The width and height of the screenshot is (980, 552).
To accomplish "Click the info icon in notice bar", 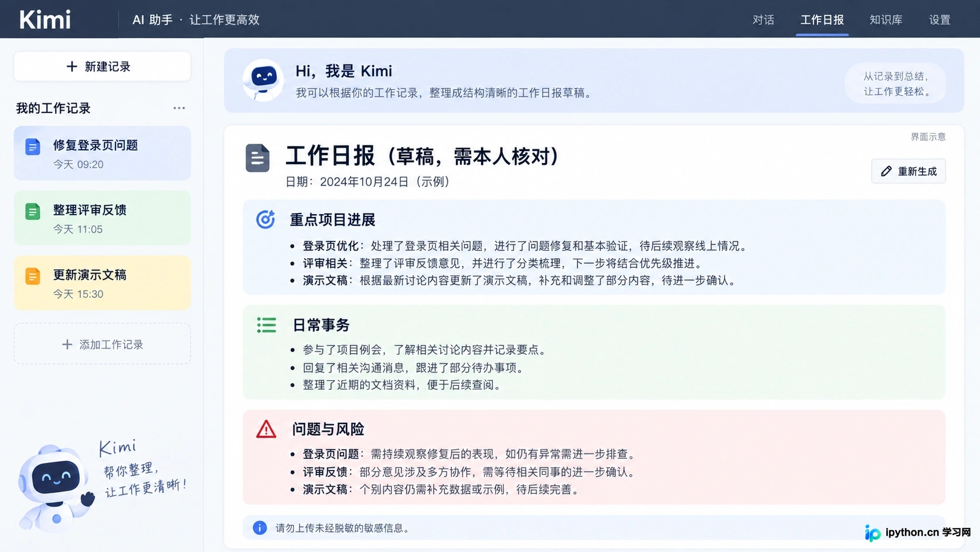I will [x=260, y=527].
